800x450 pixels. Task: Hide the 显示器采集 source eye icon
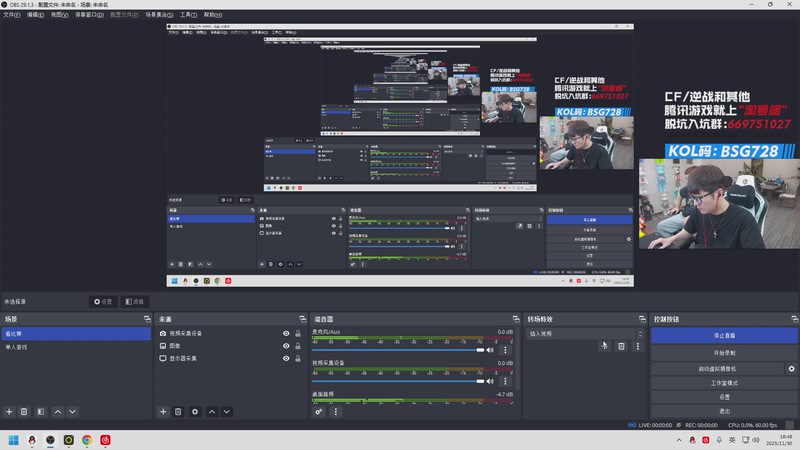[286, 358]
